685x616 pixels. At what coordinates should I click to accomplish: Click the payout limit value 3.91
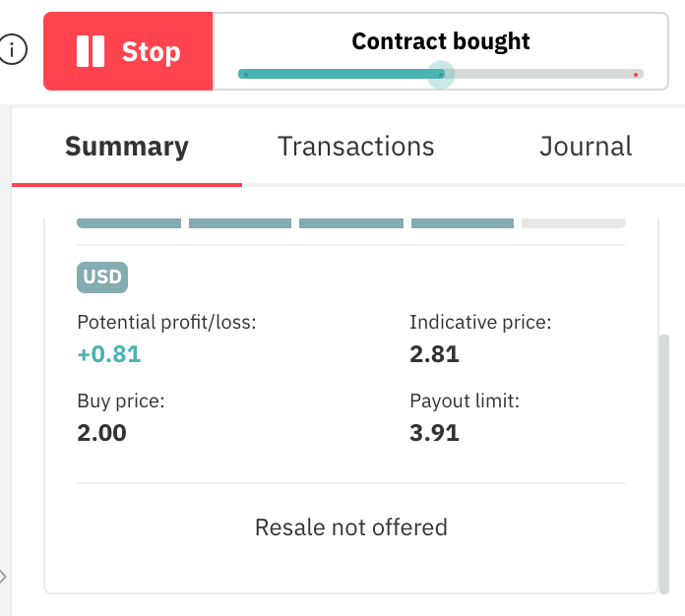(435, 432)
